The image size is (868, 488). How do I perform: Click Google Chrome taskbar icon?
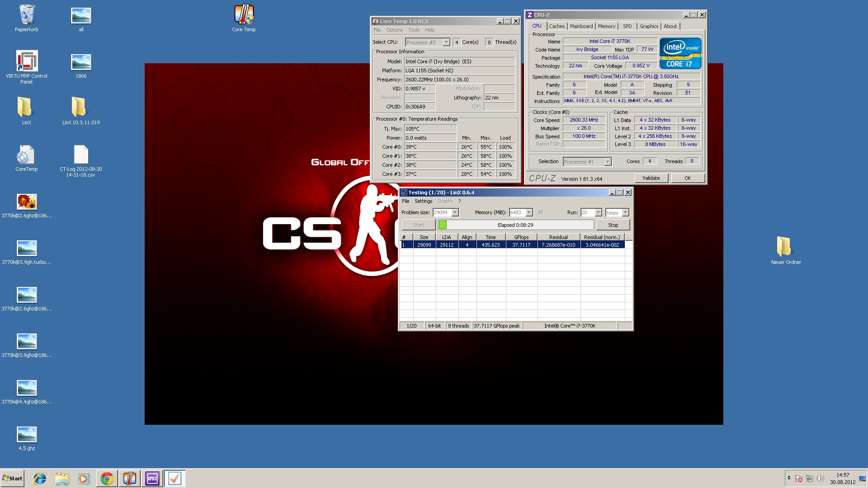click(x=107, y=479)
